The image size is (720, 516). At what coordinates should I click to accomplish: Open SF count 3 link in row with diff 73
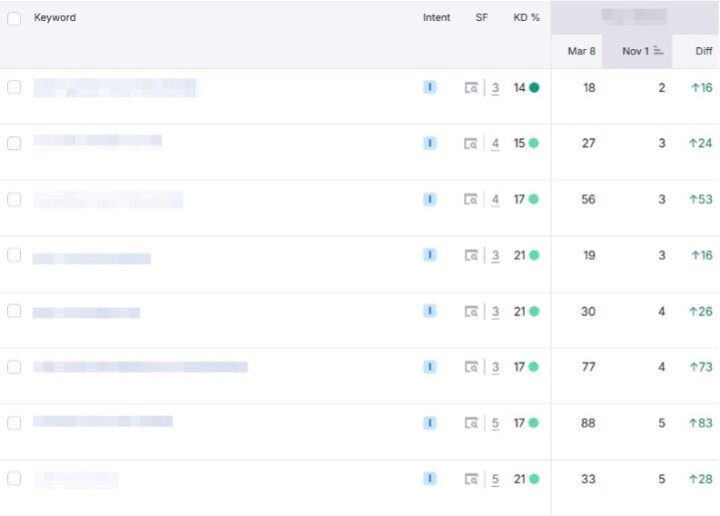(495, 367)
